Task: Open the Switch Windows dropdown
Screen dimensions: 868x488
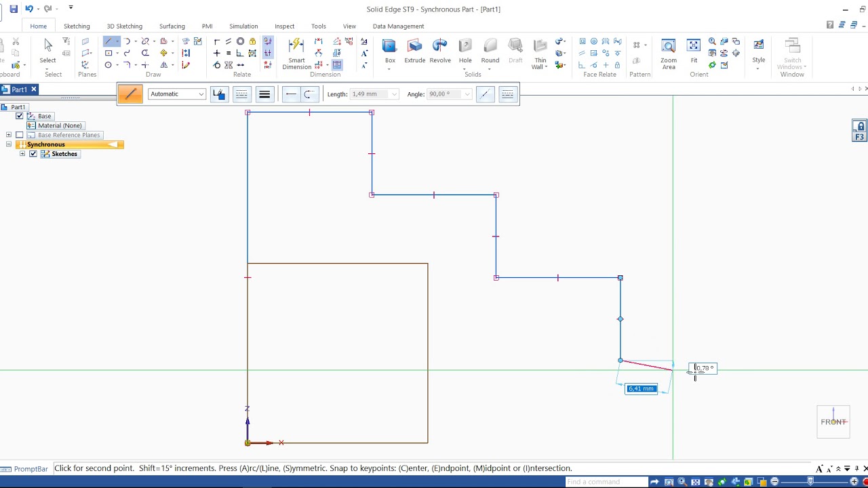Action: 792,54
